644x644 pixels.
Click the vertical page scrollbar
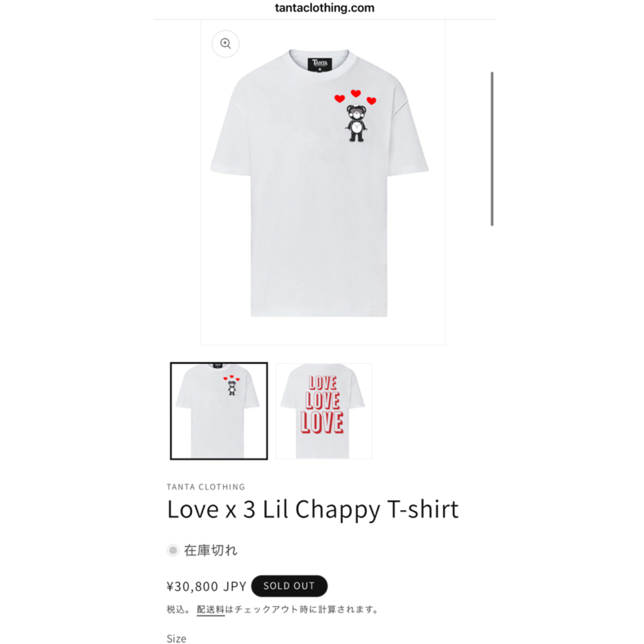[491, 148]
